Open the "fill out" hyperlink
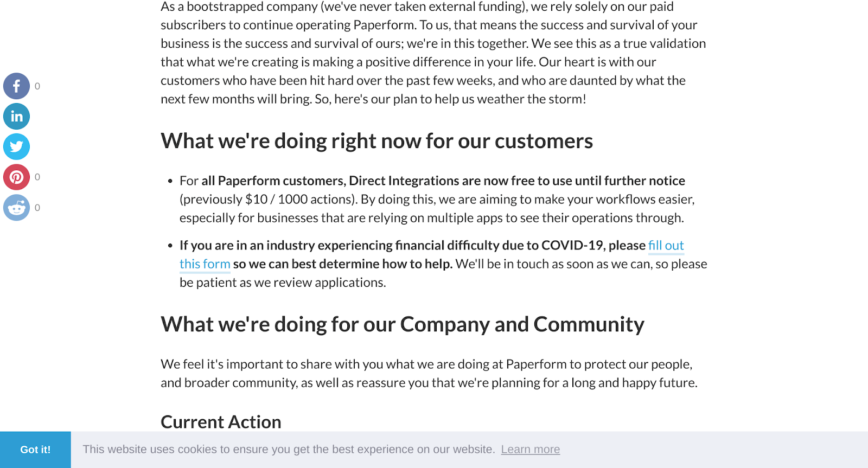The image size is (868, 468). [x=666, y=245]
